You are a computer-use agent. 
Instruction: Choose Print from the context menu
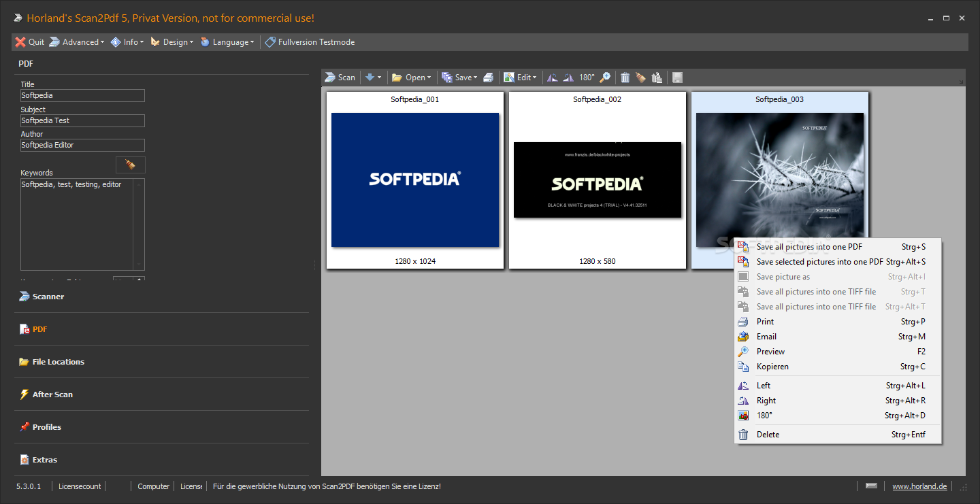tap(838, 322)
